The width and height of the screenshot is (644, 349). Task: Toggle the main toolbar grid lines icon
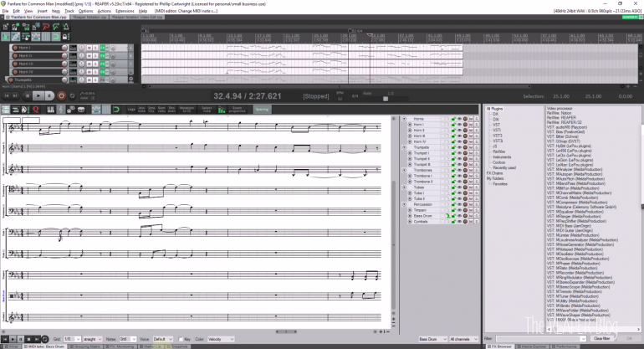point(46,37)
